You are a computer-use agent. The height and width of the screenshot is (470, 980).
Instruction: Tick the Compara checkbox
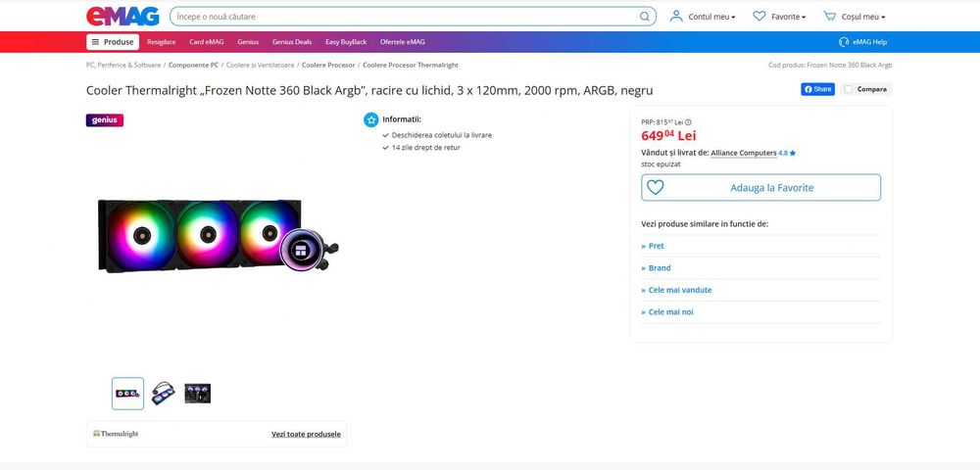pyautogui.click(x=848, y=89)
